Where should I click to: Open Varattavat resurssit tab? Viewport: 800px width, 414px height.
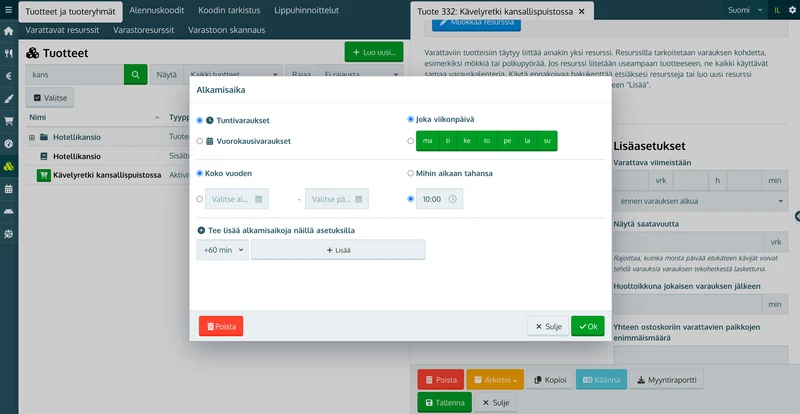coord(62,30)
